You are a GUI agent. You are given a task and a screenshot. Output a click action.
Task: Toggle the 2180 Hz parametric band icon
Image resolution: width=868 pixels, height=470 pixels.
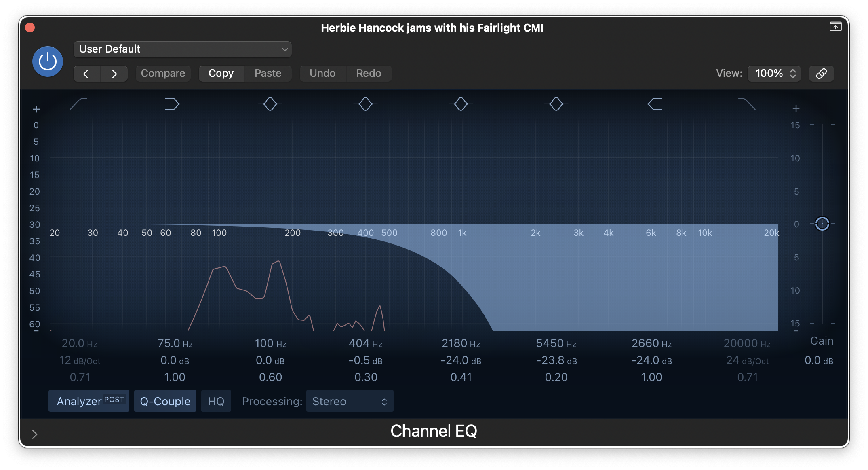pyautogui.click(x=461, y=104)
